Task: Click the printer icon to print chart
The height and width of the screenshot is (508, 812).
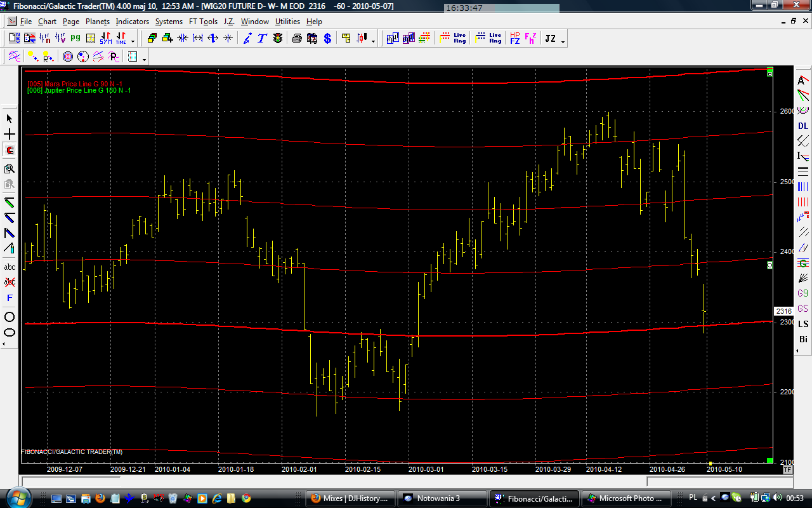Action: 296,39
